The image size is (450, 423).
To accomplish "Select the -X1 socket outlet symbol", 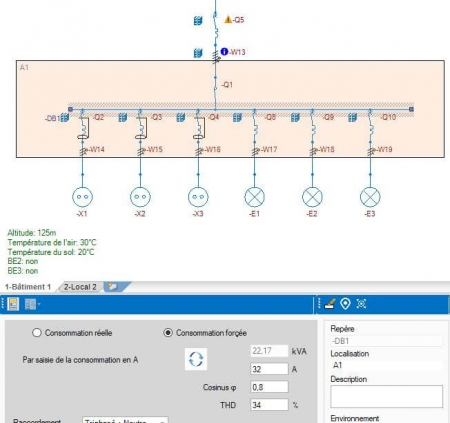I will (82, 197).
